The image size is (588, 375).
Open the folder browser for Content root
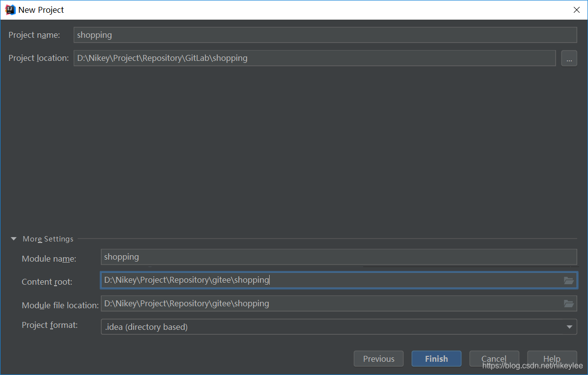tap(569, 280)
